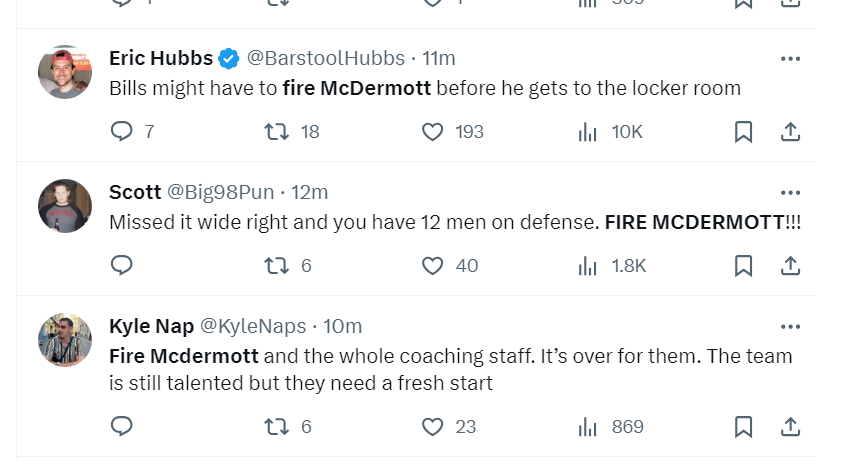Click Eric Hubbs' profile avatar
The image size is (847, 474).
pos(65,72)
